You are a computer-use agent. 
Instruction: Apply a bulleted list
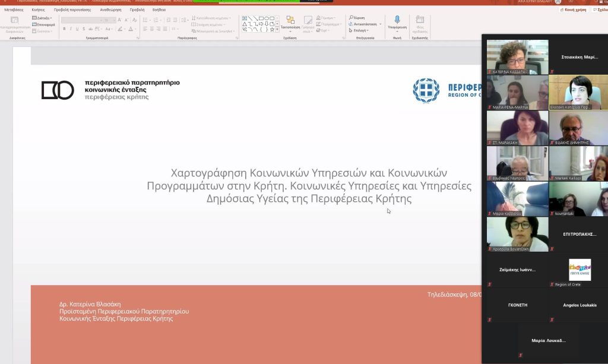tap(145, 20)
